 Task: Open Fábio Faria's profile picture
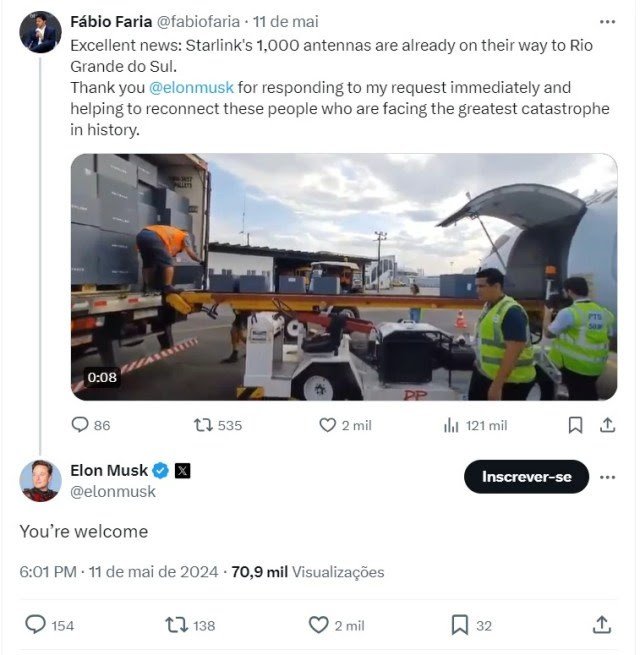click(x=41, y=32)
